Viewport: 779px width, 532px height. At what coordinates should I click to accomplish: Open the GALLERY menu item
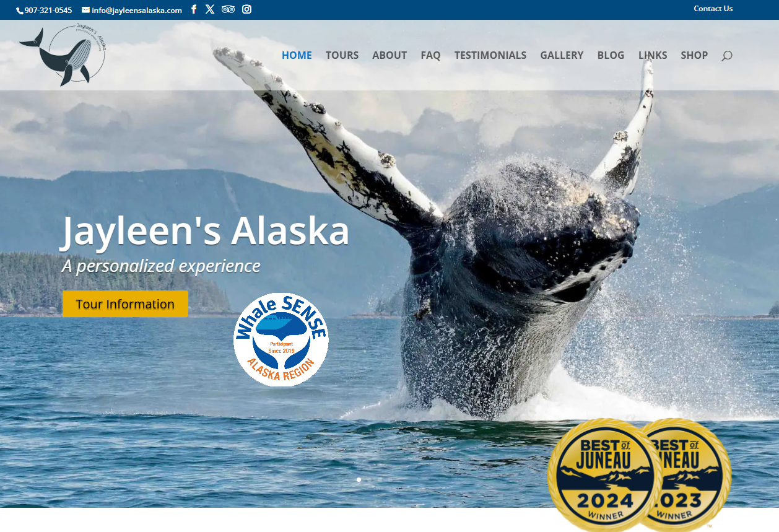point(562,55)
